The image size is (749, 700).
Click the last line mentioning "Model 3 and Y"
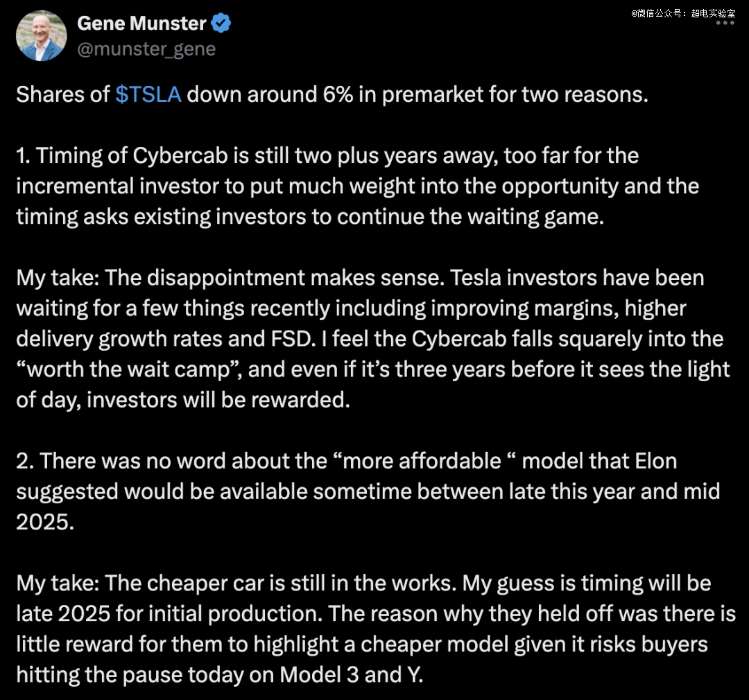tap(220, 675)
